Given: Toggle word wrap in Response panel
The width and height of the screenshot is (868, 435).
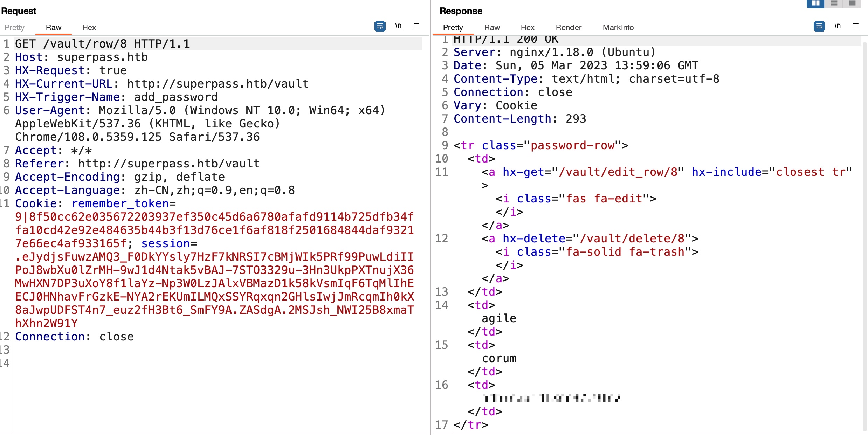Looking at the screenshot, I should [x=819, y=26].
